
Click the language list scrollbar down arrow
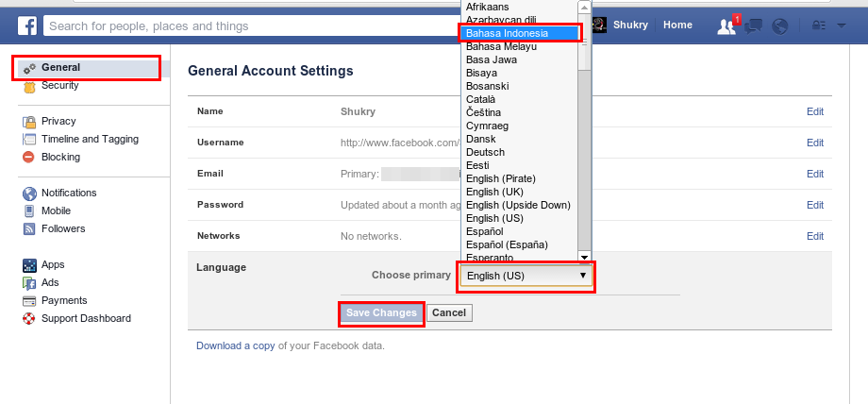point(584,257)
